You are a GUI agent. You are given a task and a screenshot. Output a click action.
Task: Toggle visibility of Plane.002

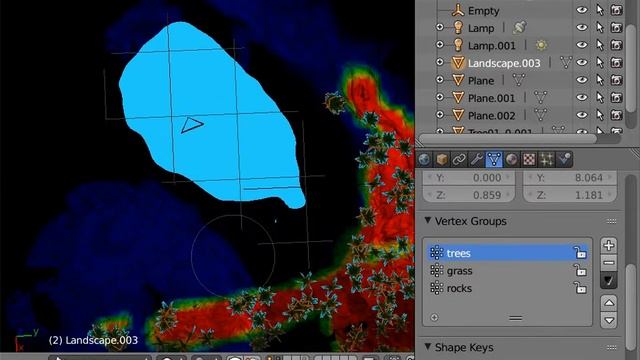coord(582,115)
